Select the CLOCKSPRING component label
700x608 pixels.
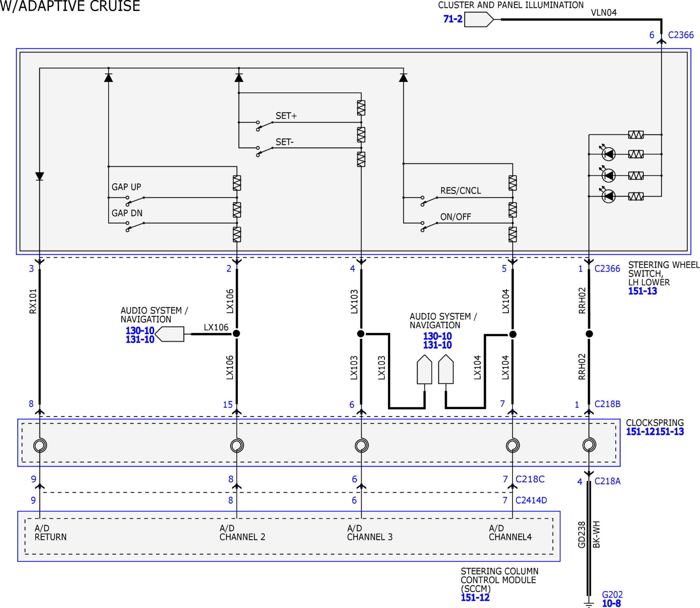tap(655, 423)
